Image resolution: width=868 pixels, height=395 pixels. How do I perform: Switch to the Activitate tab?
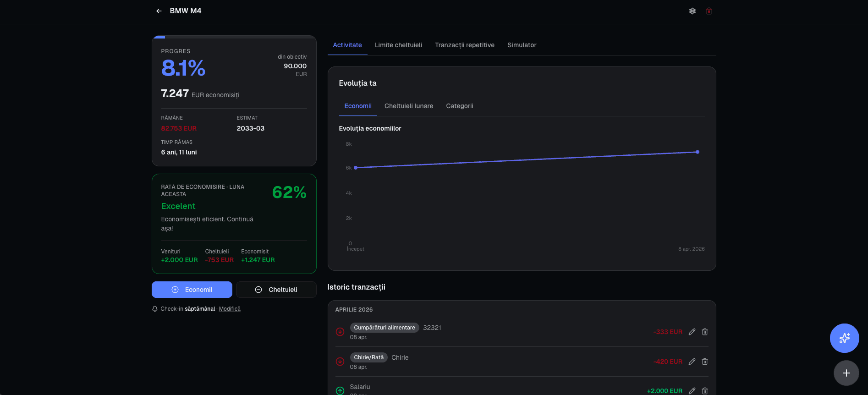tap(347, 45)
